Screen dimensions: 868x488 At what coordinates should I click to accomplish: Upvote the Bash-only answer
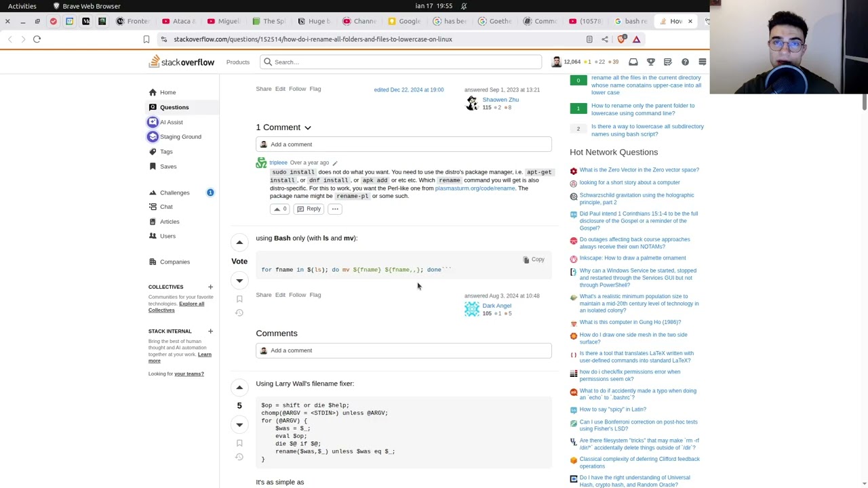pyautogui.click(x=239, y=242)
